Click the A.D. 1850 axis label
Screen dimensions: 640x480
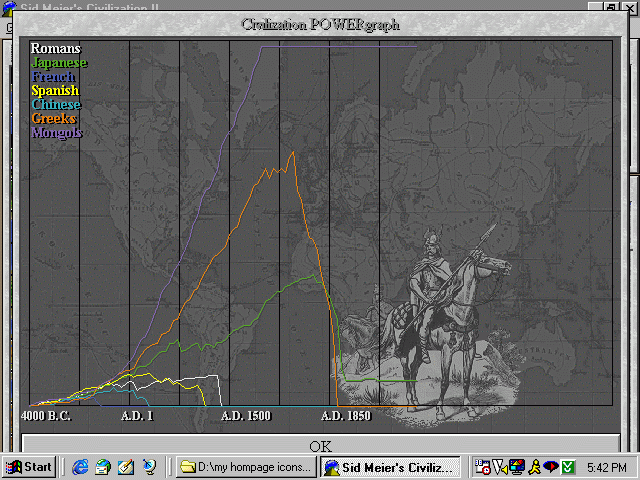(x=346, y=416)
